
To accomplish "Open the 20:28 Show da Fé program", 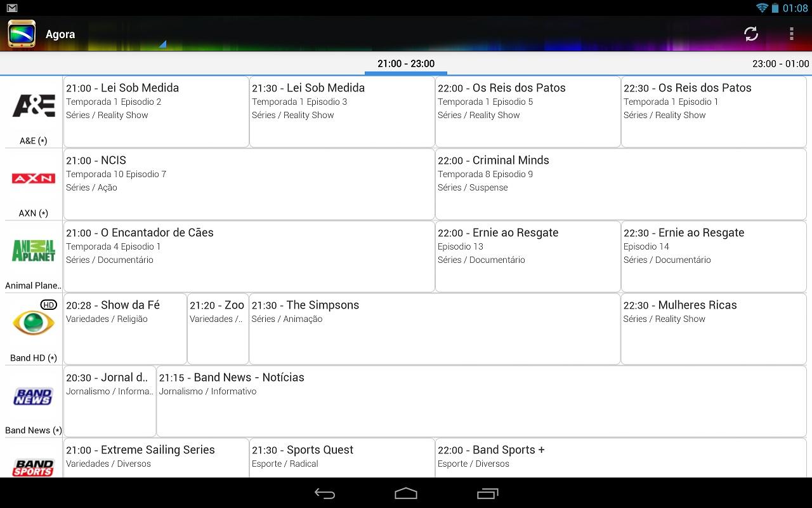I will click(125, 329).
